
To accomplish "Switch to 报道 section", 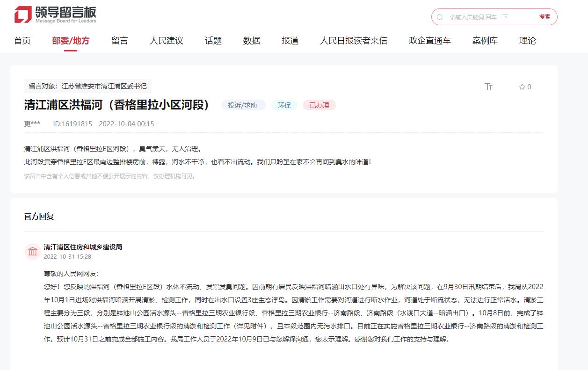I will pos(290,41).
